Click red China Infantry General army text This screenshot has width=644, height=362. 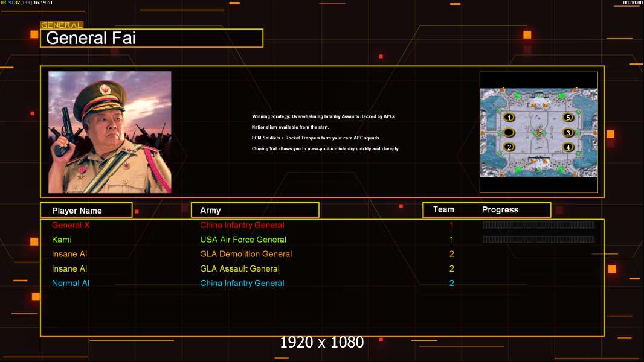point(242,225)
